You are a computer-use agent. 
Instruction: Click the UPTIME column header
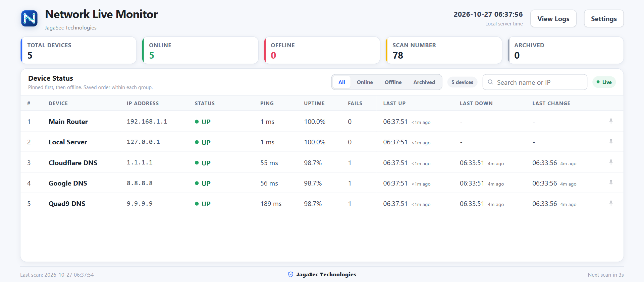coord(314,103)
